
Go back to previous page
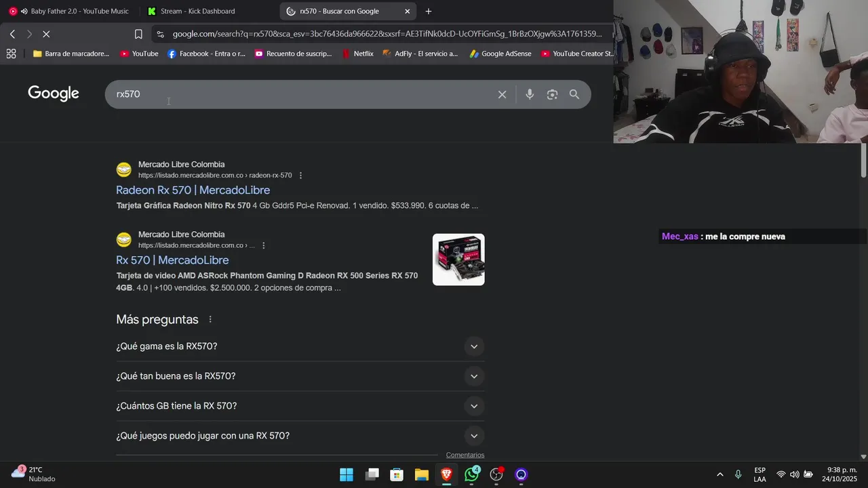(12, 34)
